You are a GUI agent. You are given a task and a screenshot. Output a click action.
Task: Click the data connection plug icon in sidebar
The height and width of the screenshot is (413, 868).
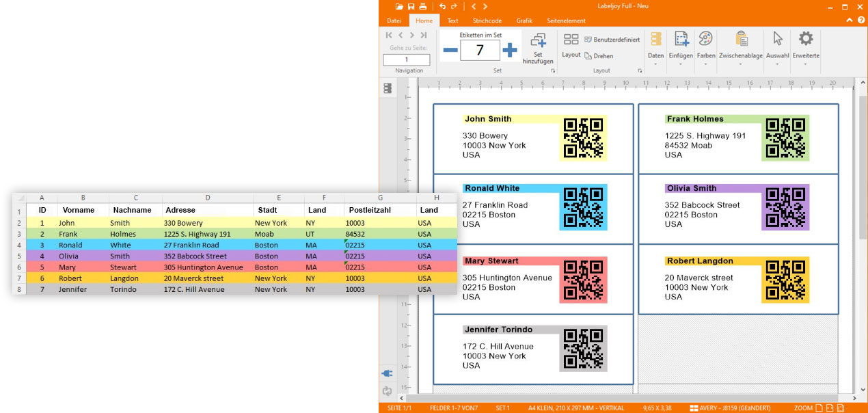(388, 373)
